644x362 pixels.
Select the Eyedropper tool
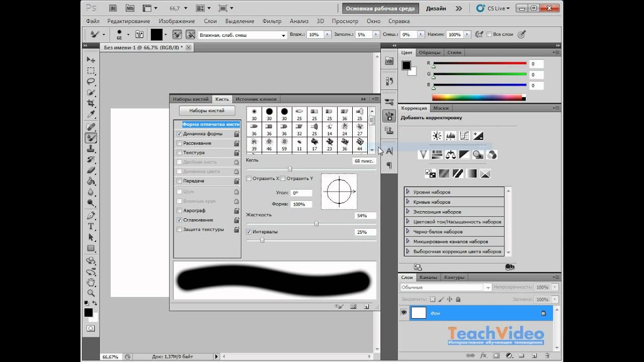(91, 115)
